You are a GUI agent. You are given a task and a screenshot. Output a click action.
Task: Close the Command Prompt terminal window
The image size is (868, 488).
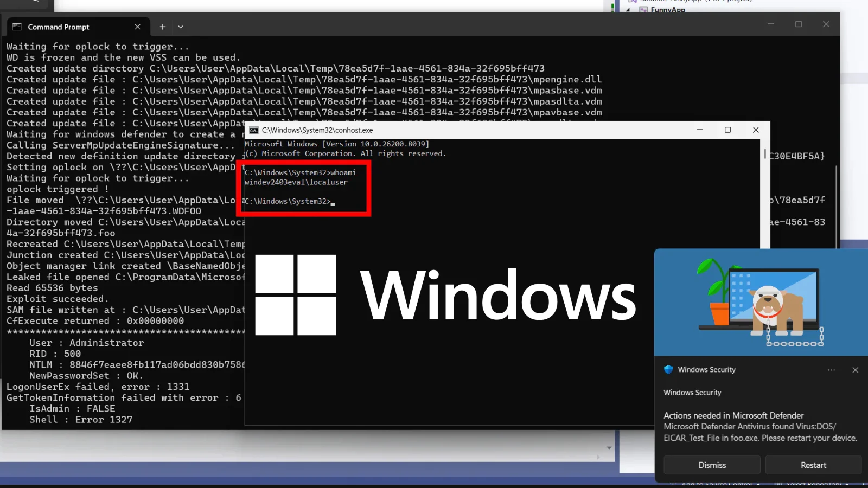pyautogui.click(x=826, y=24)
